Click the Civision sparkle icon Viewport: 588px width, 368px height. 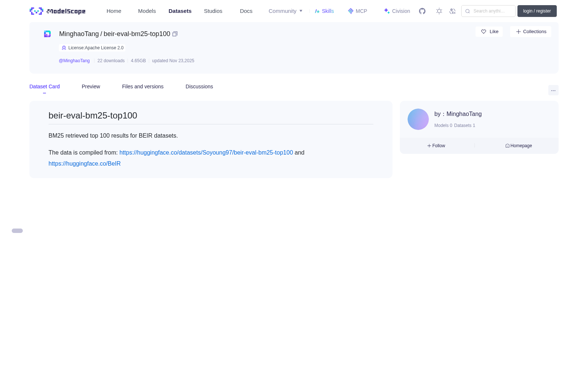(387, 11)
